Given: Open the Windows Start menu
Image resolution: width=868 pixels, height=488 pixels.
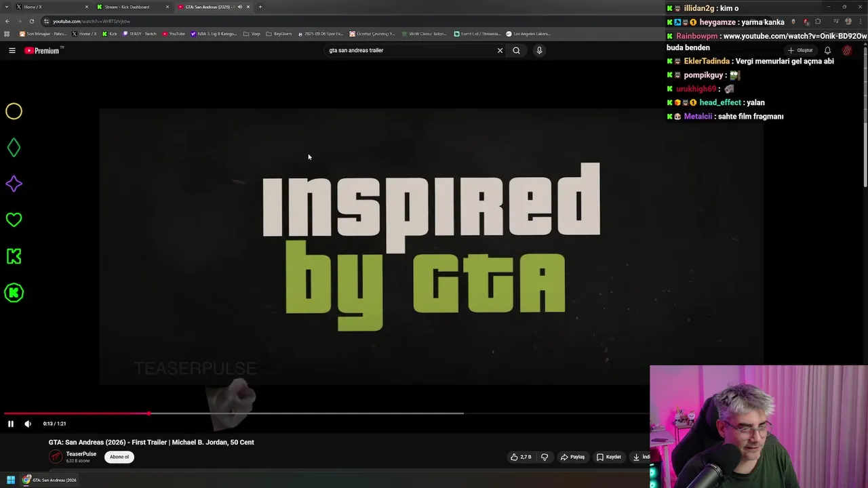Looking at the screenshot, I should coord(11,480).
